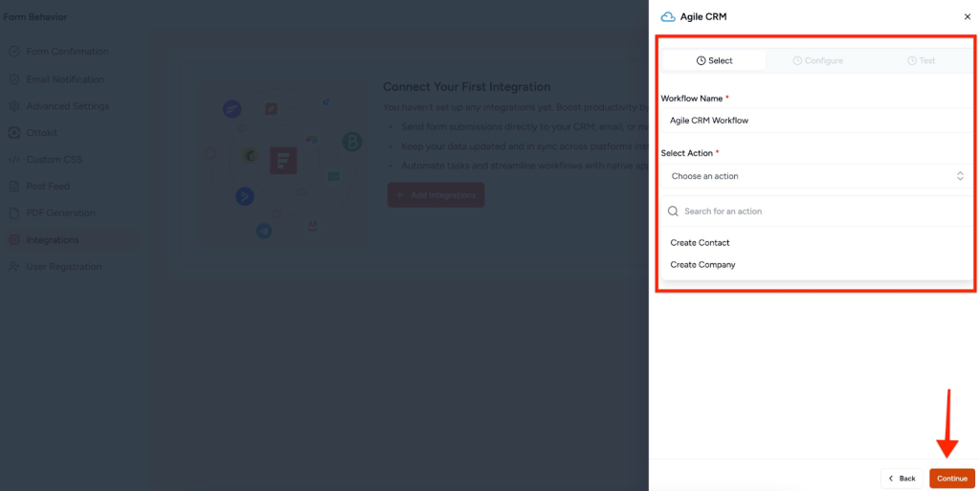Screen dimensions: 980x491
Task: Click the Agile CRM cloud logo icon
Action: pos(667,17)
